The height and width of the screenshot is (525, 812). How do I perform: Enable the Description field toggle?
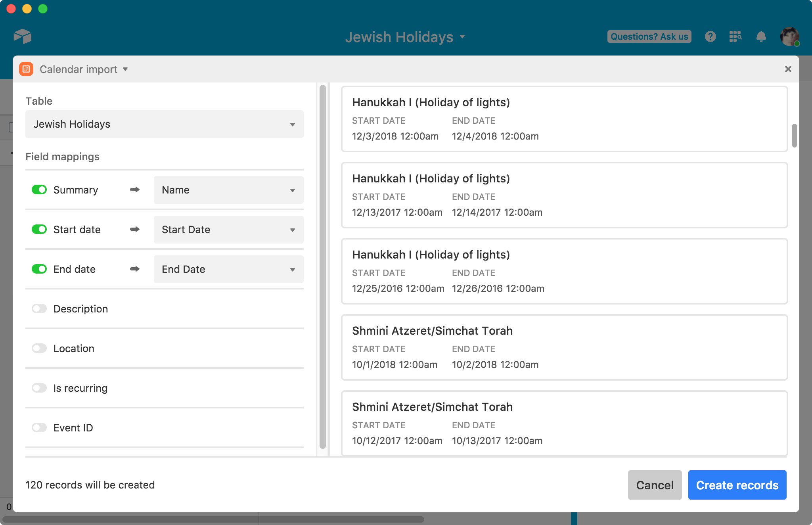[39, 308]
